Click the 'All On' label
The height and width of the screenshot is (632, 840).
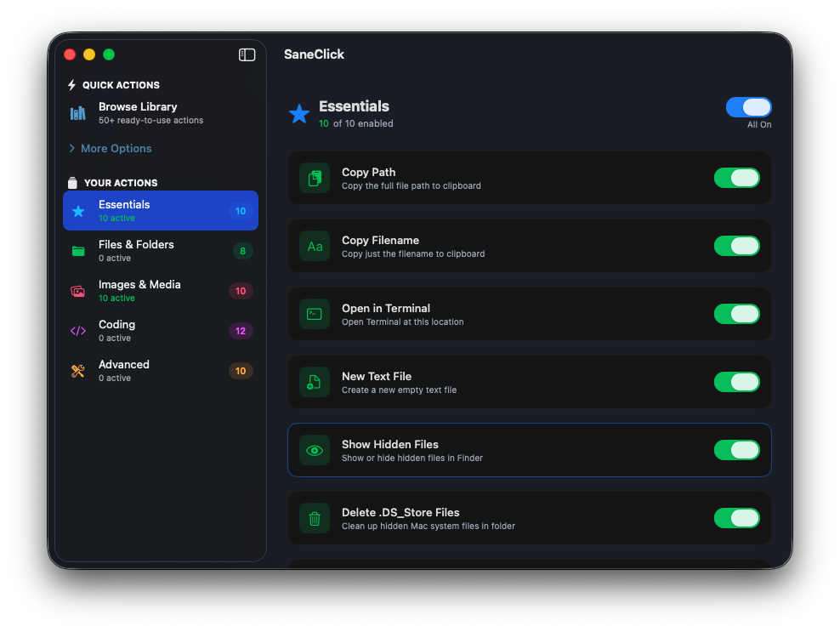[759, 124]
